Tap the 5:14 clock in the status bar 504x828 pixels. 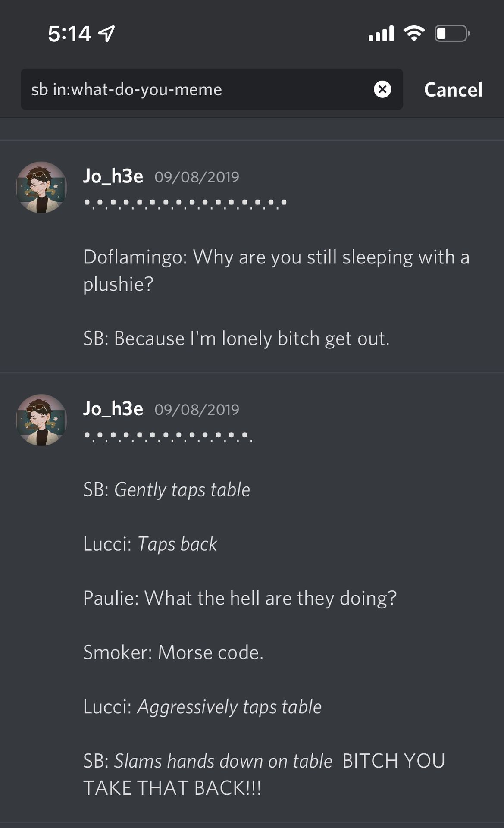[69, 34]
